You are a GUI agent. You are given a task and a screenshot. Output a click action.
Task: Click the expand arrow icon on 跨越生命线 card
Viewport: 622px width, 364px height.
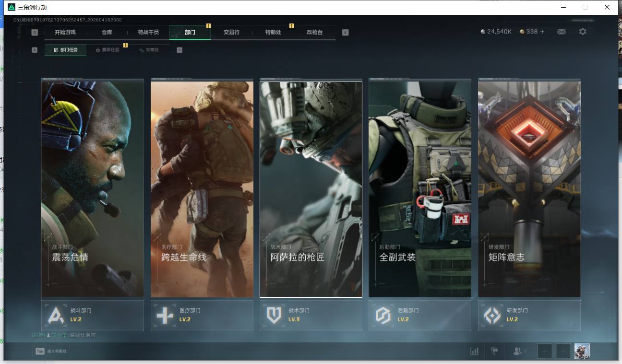click(157, 237)
